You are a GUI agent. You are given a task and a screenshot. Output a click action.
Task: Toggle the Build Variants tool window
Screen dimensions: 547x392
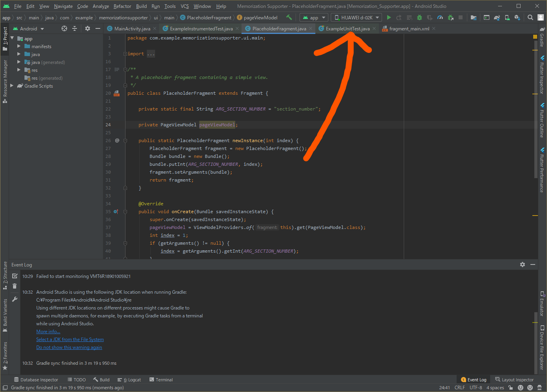coord(5,315)
